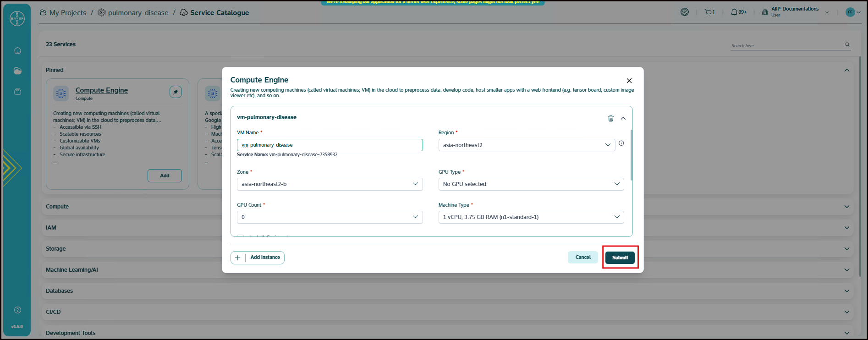Expand the Machine Type dropdown
The width and height of the screenshot is (868, 340).
tap(531, 217)
